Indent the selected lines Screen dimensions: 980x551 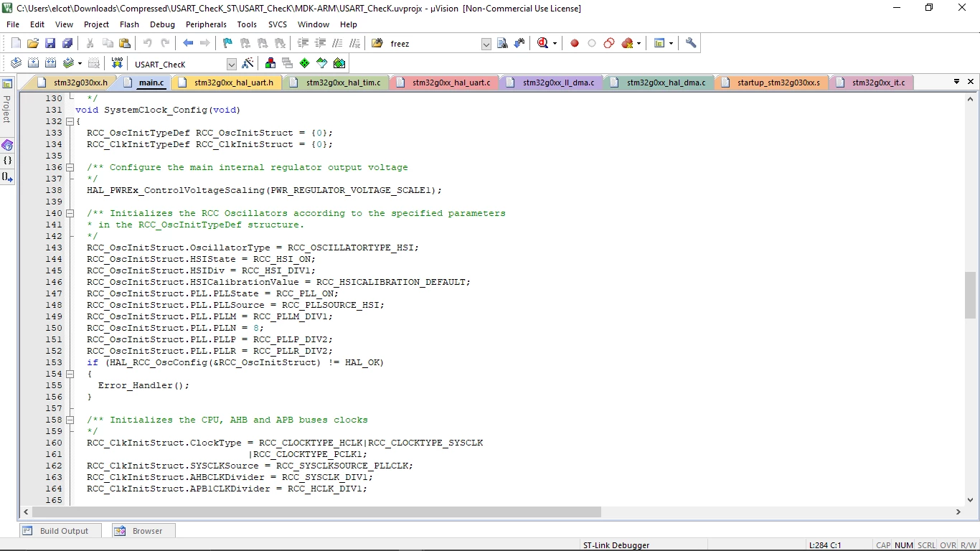click(x=303, y=43)
